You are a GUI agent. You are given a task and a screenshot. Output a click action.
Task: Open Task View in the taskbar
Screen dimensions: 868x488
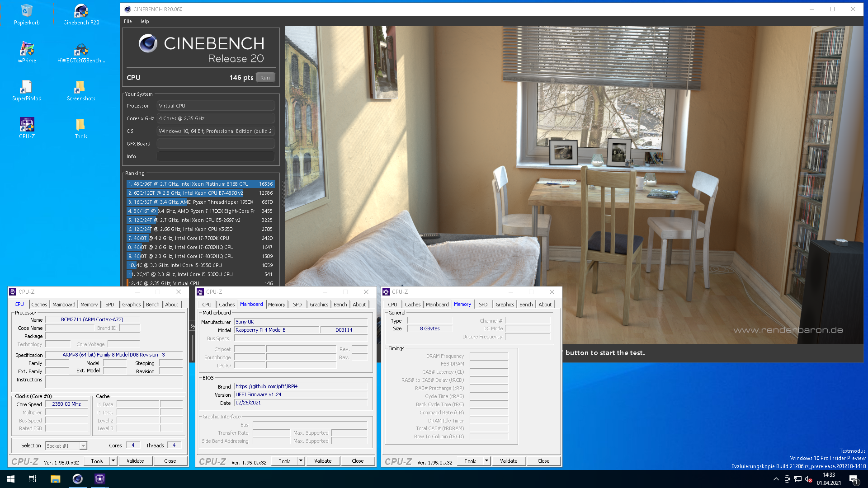(x=33, y=479)
